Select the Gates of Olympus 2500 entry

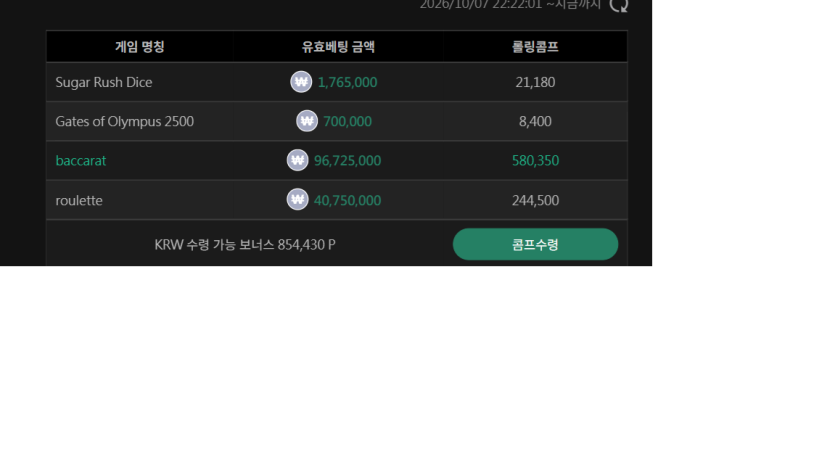click(125, 121)
